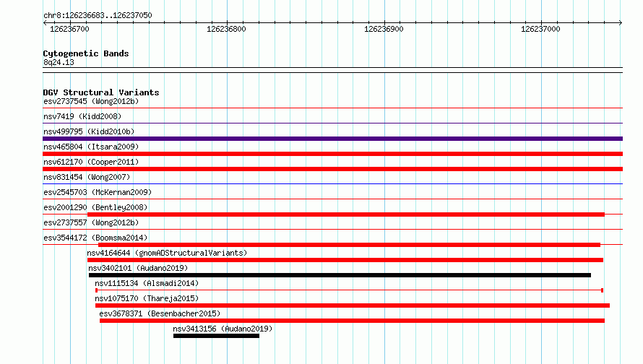The height and width of the screenshot is (364, 643).
Task: Select the esv2001290 (Bentley2008) label
Action: coord(95,207)
